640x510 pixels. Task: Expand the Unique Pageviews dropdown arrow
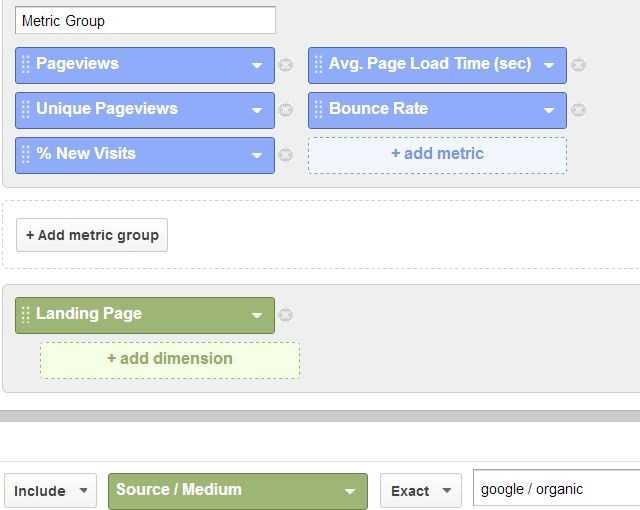point(257,110)
